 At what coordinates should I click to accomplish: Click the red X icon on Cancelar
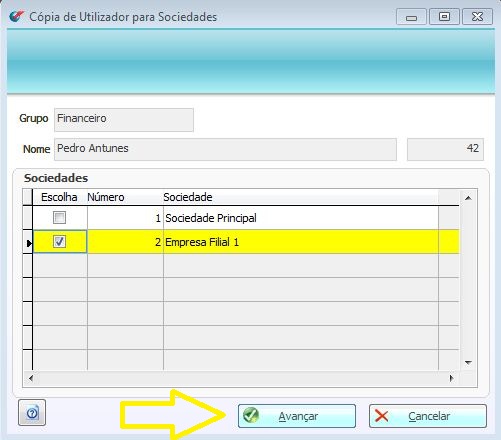coord(381,416)
